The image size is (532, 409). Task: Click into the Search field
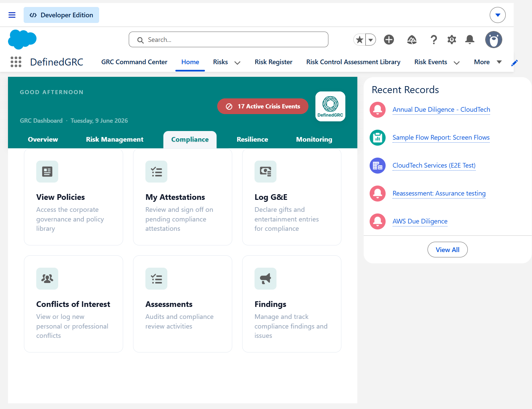229,40
